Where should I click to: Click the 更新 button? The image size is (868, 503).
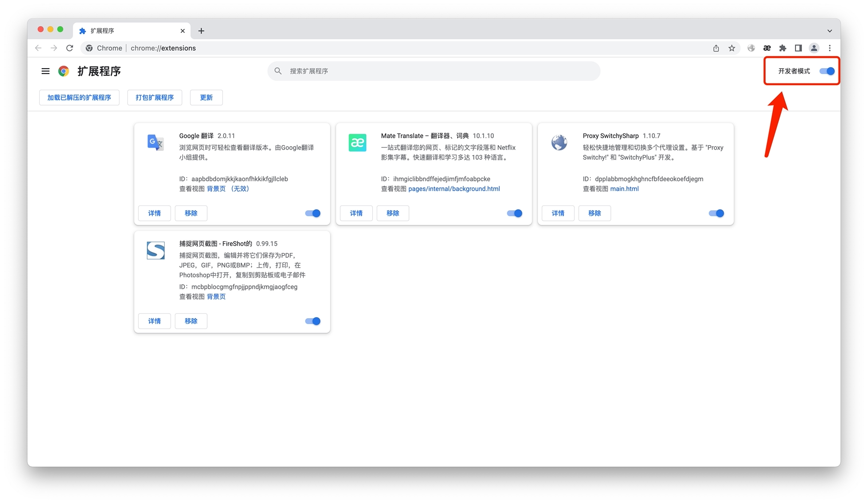206,98
